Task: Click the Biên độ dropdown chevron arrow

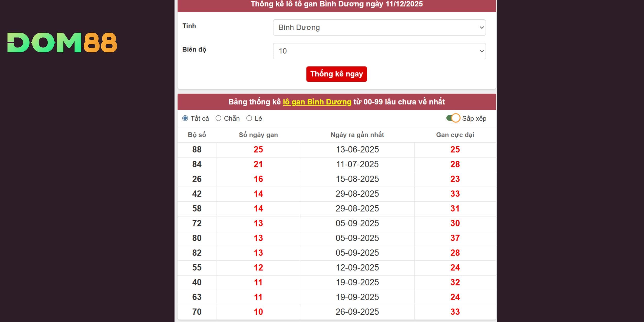Action: click(x=481, y=51)
